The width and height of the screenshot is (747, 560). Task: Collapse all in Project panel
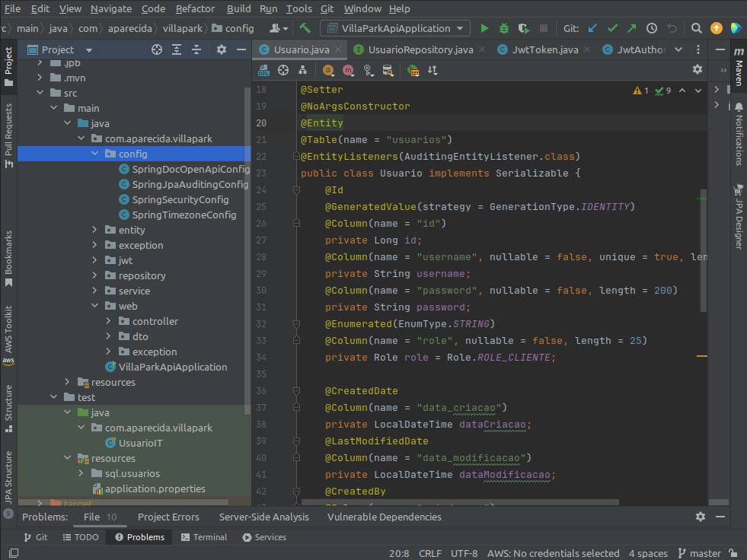tap(196, 49)
